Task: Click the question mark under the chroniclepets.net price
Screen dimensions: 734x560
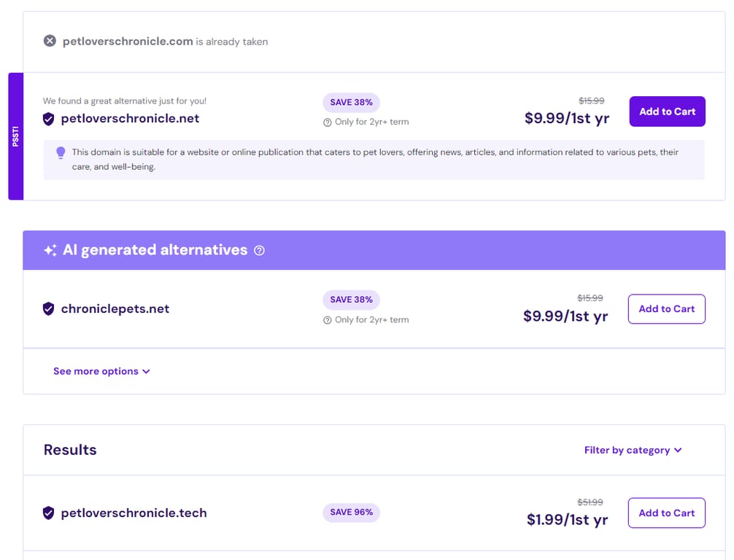Action: pos(328,319)
